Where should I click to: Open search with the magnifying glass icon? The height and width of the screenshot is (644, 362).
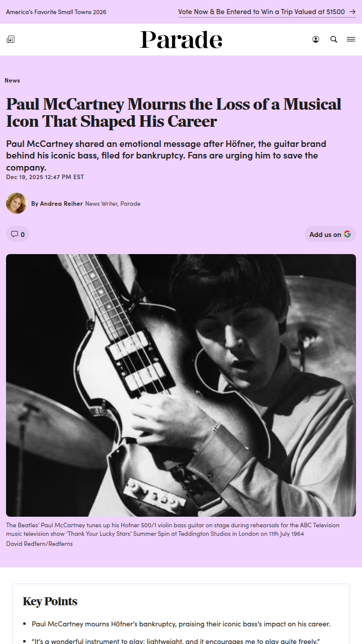(x=334, y=39)
